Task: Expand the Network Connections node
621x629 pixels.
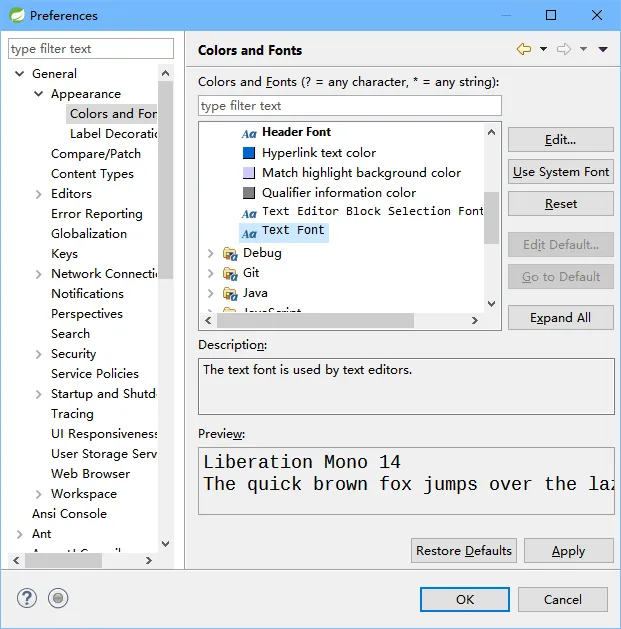Action: [x=39, y=274]
